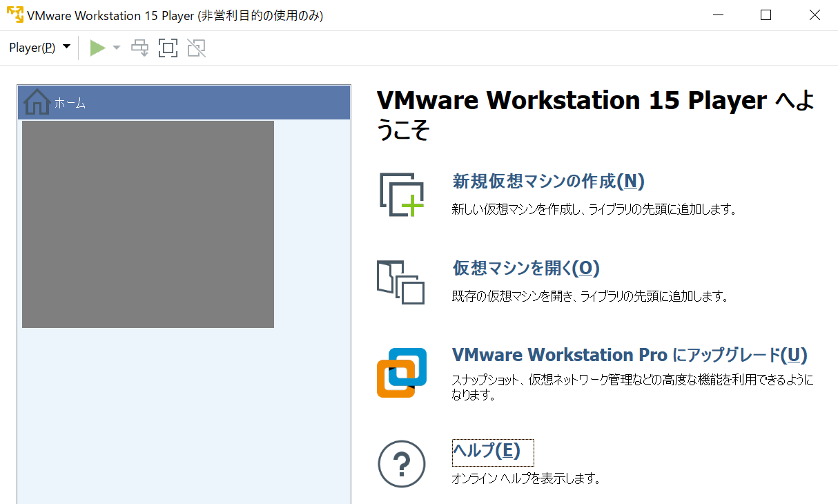Click the VMware logo in title bar
This screenshot has height=504, width=838.
[x=14, y=15]
